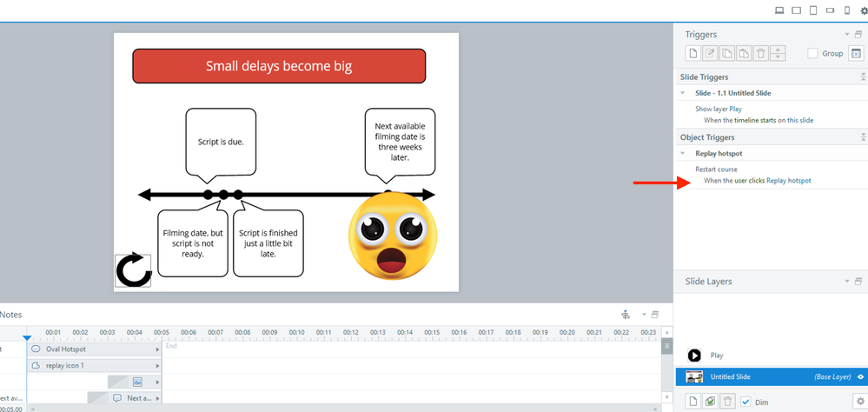Click 'timeline starts' trigger event link
868x412 pixels.
755,120
